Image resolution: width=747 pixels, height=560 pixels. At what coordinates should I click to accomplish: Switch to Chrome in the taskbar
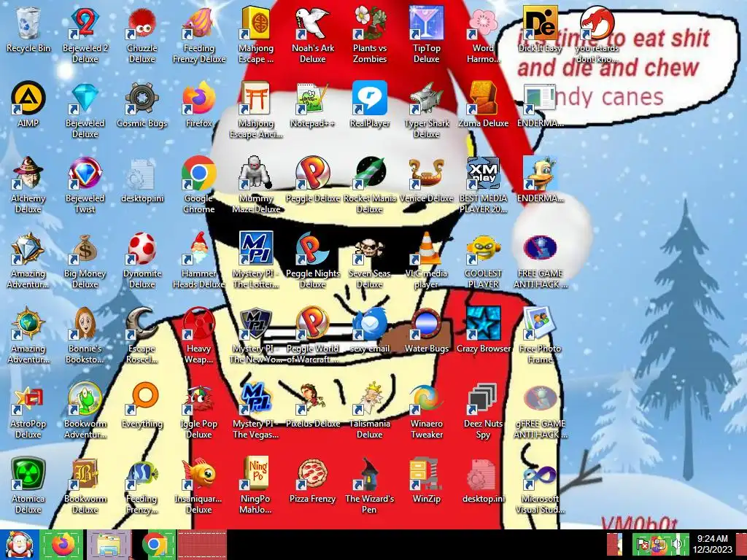tap(155, 545)
